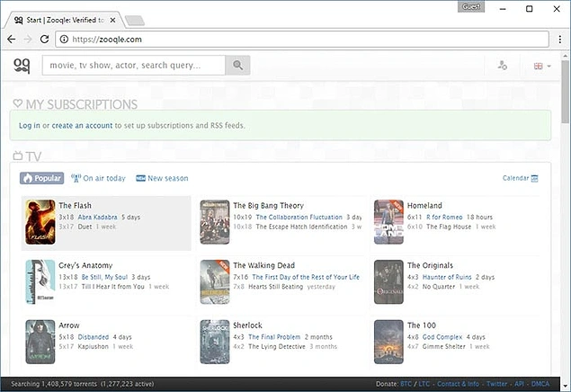571x392 pixels.
Task: Open The 100 poster thumbnail
Action: 388,342
